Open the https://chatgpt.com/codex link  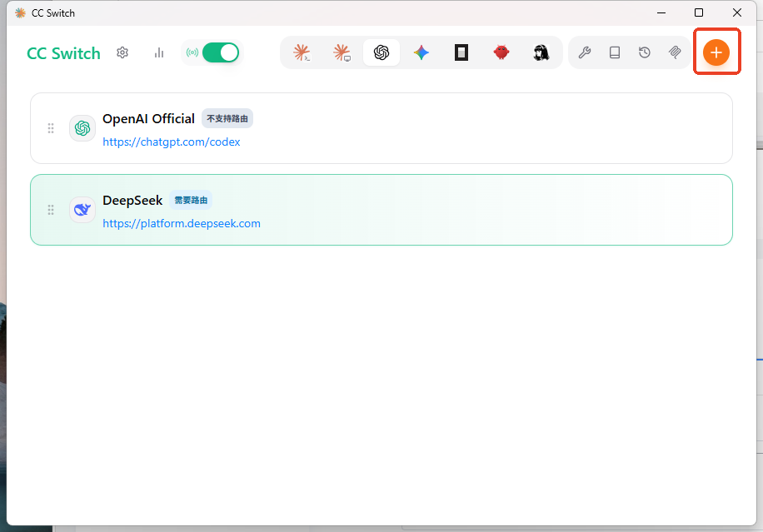coord(172,142)
